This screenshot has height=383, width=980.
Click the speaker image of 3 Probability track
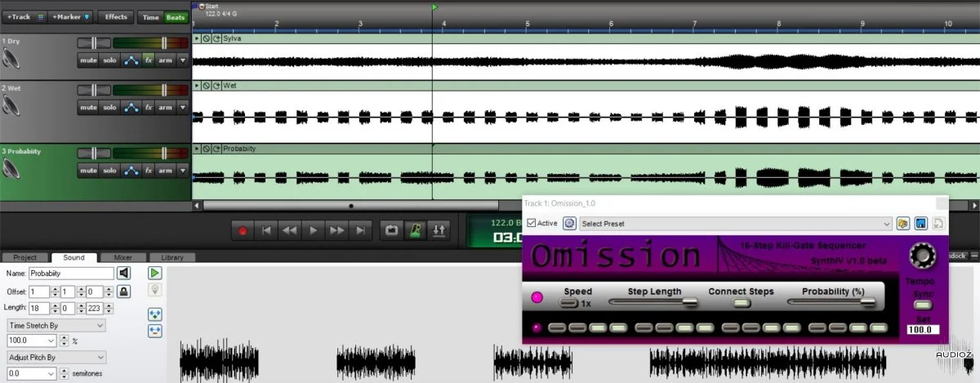coord(11,169)
